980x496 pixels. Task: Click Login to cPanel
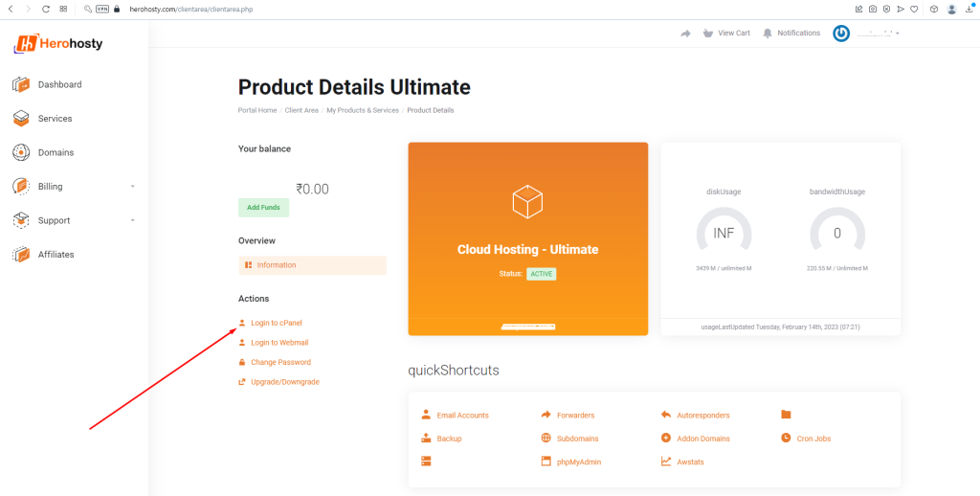[x=276, y=323]
